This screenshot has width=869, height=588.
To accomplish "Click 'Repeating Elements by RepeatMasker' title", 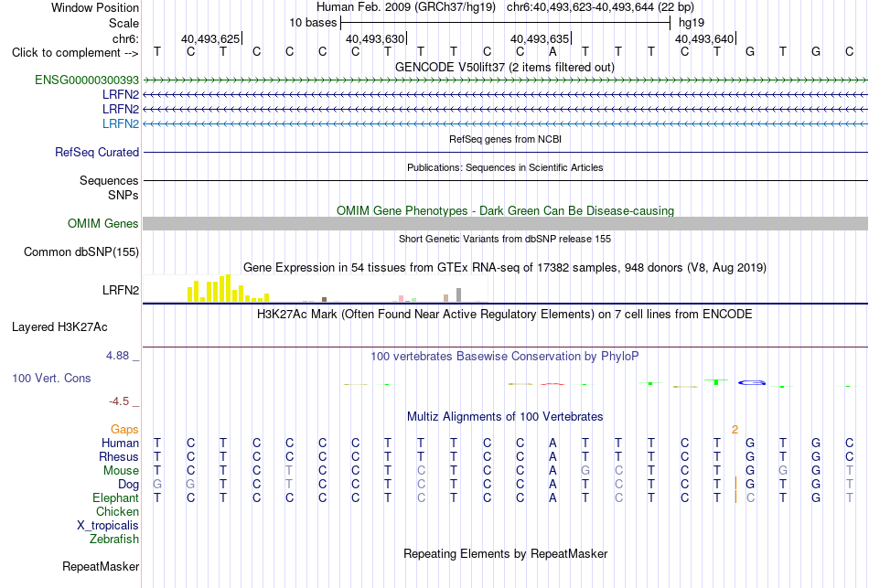I will click(506, 553).
